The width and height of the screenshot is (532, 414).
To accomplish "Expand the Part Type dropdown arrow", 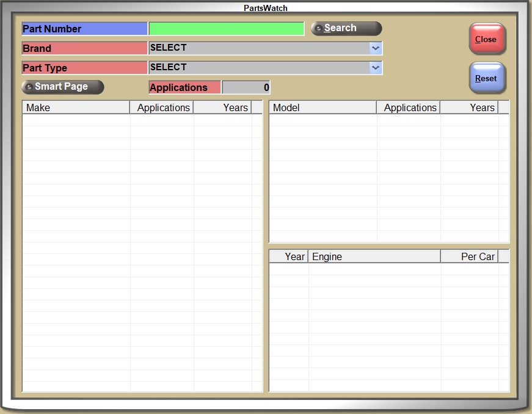I will coord(376,68).
